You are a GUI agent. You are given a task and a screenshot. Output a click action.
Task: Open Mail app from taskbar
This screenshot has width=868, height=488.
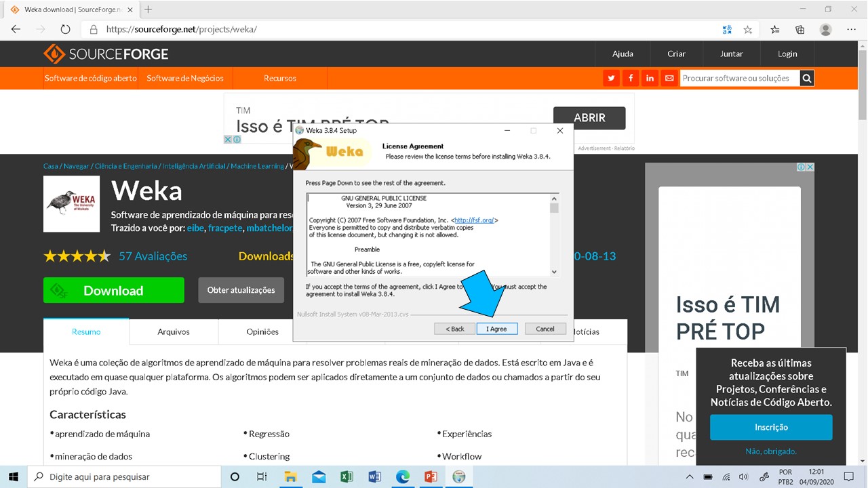(x=319, y=476)
